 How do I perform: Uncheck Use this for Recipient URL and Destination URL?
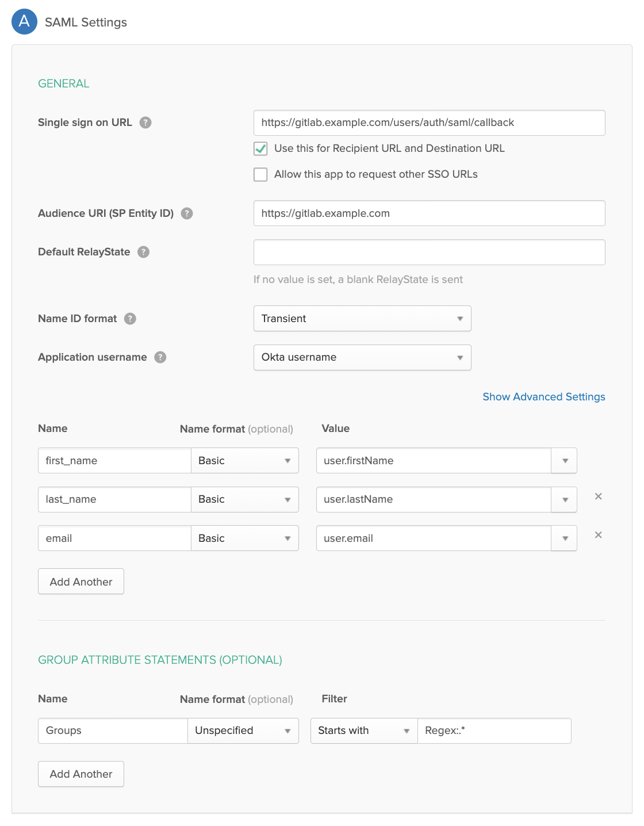pos(260,148)
